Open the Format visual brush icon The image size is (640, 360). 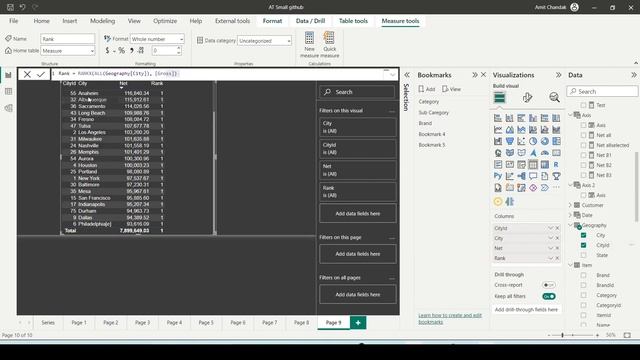[527, 98]
